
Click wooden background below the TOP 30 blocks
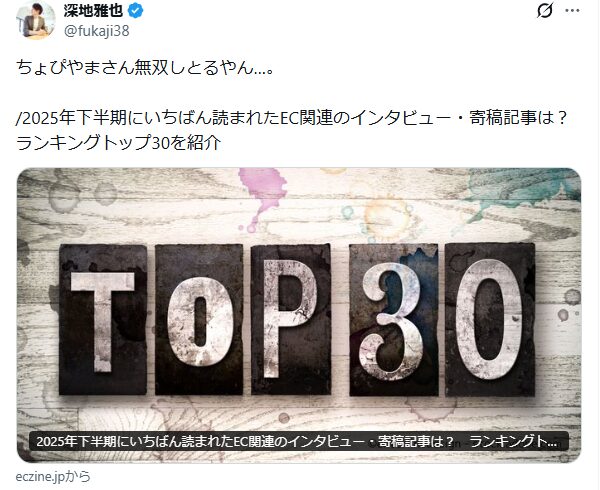tap(299, 413)
